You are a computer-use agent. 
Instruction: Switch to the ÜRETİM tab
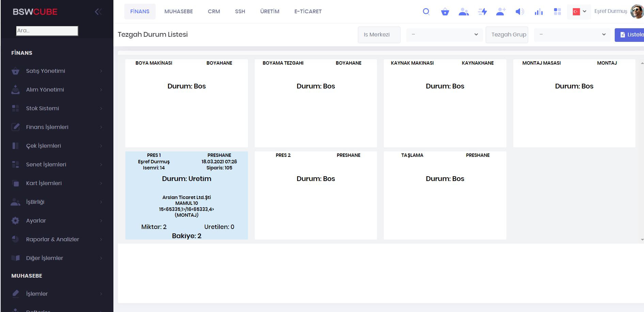pos(269,12)
